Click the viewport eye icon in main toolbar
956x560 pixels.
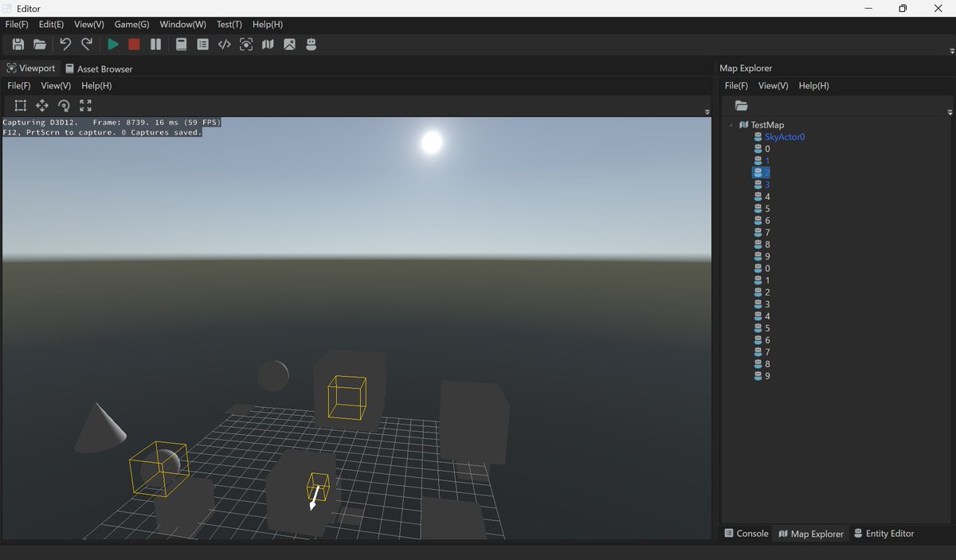click(x=246, y=45)
